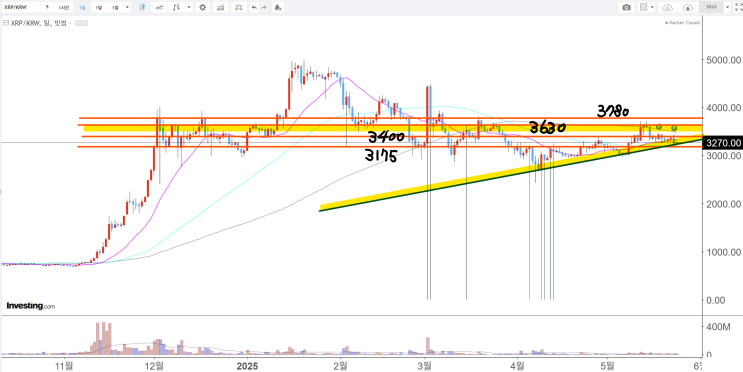Click the XRP/KRW symbol search field
743x372 pixels.
click(x=20, y=8)
